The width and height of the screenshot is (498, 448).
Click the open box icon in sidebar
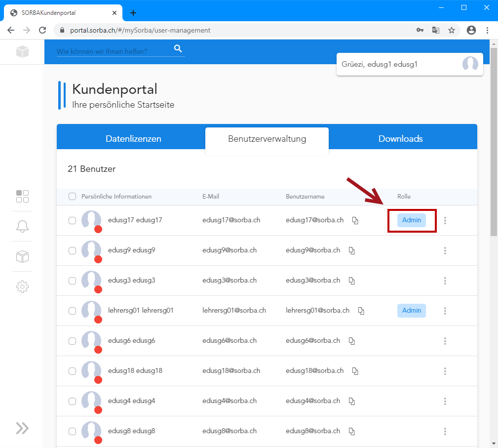click(x=22, y=256)
